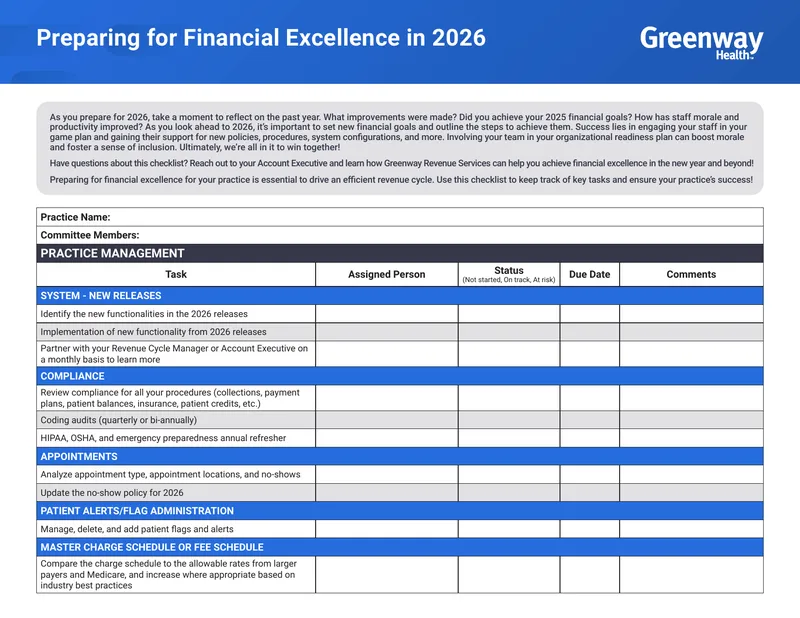
Task: Click the 'Have questions about this checklist?' sentence
Action: click(x=402, y=163)
